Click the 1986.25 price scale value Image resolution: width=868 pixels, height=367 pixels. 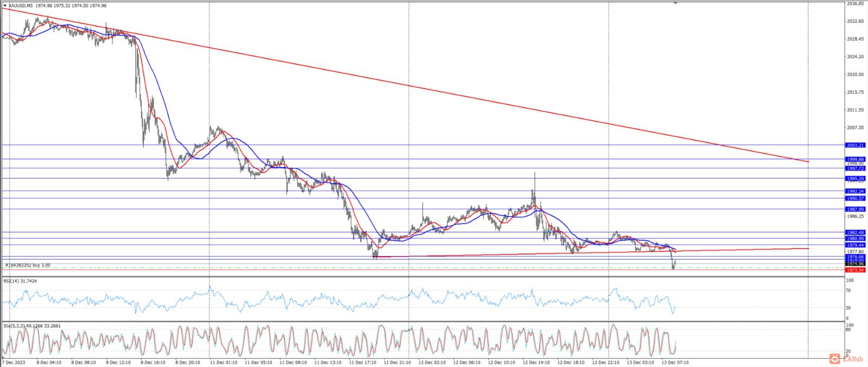(x=856, y=216)
